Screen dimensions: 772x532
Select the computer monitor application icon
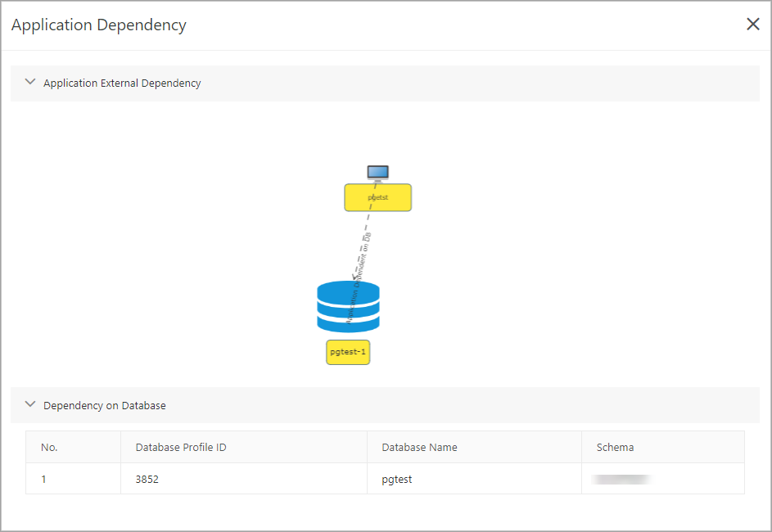pyautogui.click(x=377, y=173)
